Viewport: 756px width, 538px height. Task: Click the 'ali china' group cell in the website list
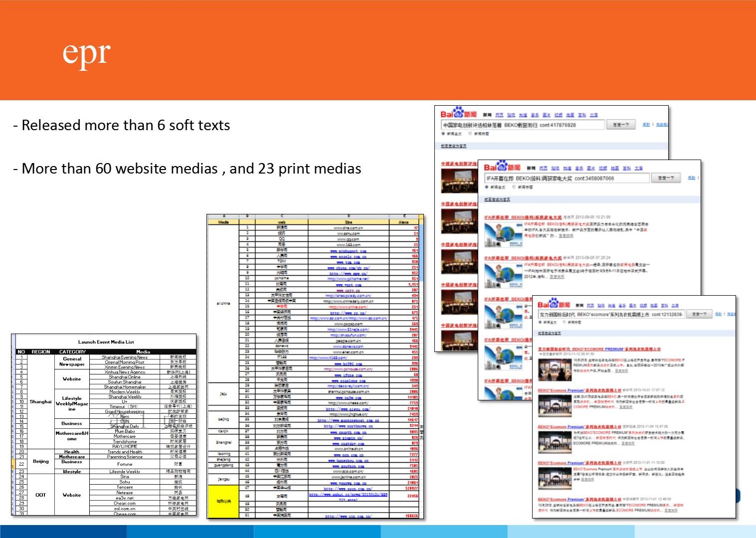pos(223,303)
